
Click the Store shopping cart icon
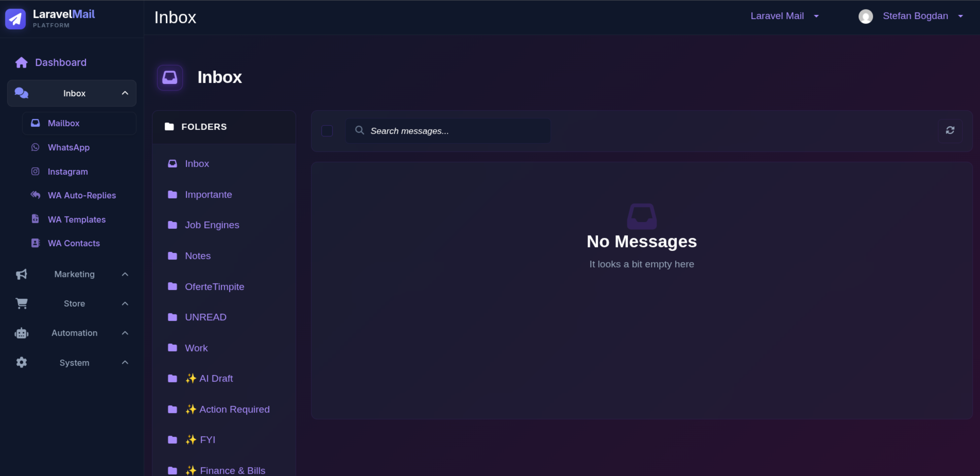tap(21, 303)
